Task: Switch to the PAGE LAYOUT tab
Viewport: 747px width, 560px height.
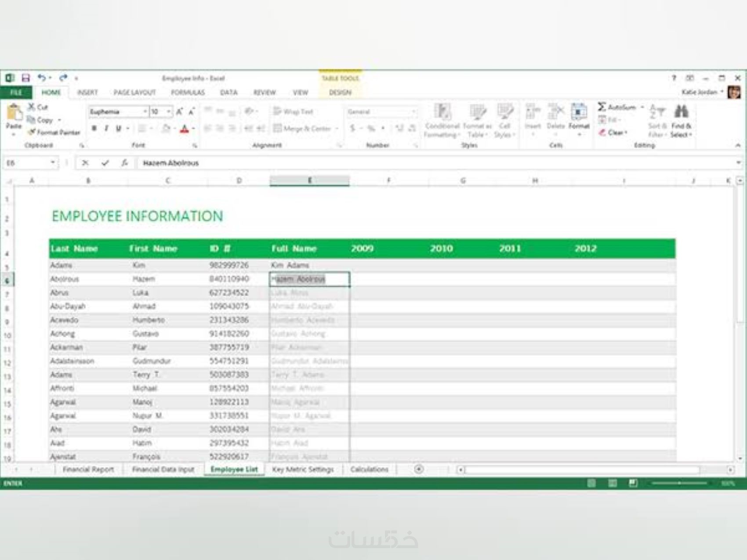Action: 134,92
